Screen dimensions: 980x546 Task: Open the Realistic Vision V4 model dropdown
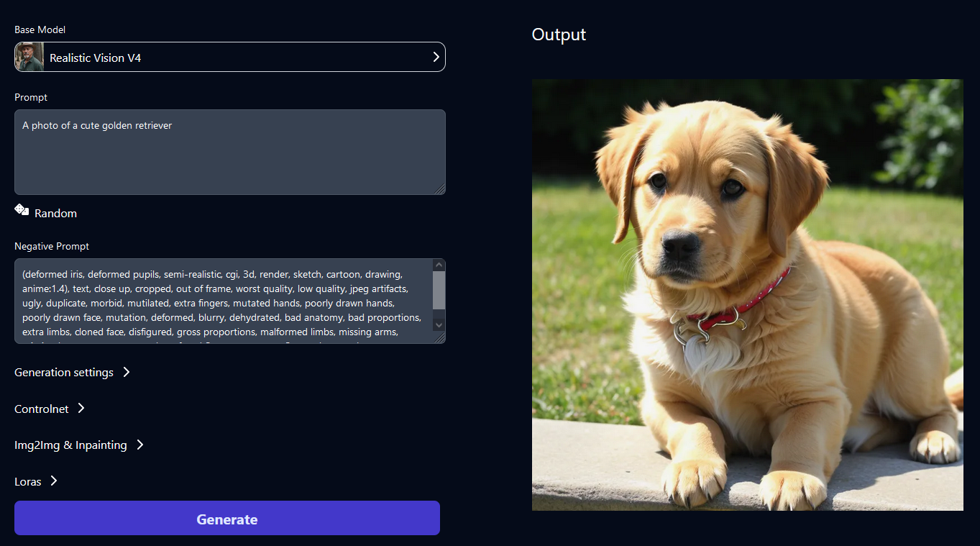coord(230,58)
